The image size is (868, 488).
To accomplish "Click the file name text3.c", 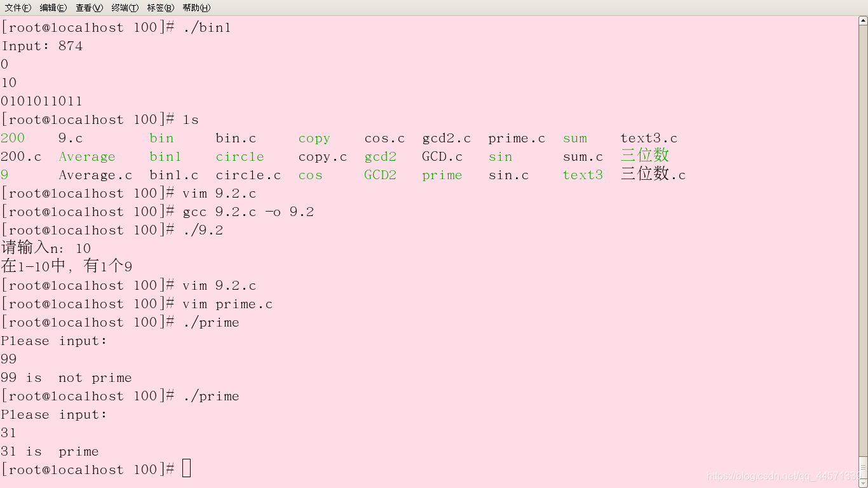I will point(649,139).
